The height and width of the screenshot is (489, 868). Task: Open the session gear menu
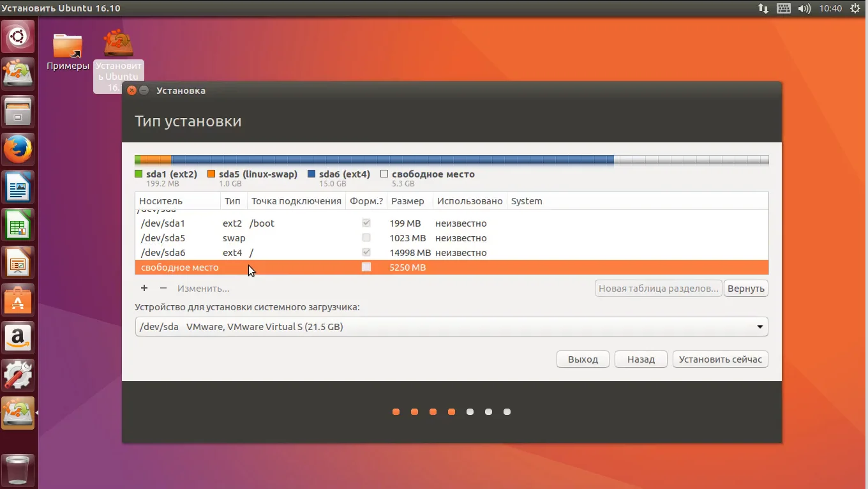click(x=855, y=8)
